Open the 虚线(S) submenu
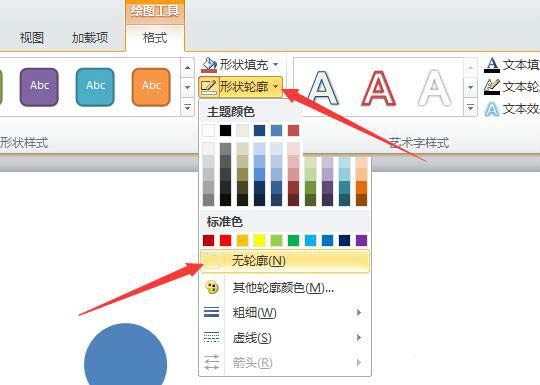Image resolution: width=540 pixels, height=385 pixels. click(285, 337)
